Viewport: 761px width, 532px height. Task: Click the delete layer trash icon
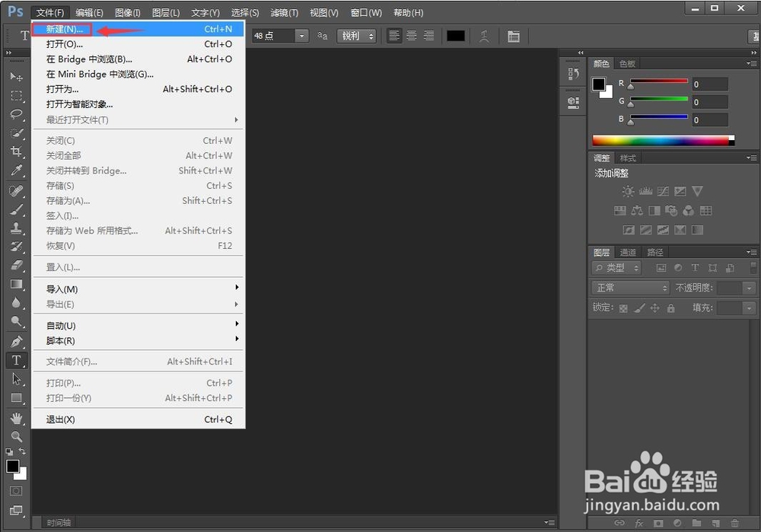pos(735,523)
